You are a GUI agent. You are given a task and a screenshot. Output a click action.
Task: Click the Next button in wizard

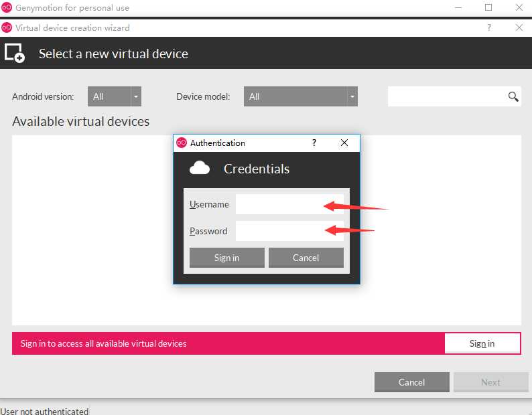click(x=491, y=382)
